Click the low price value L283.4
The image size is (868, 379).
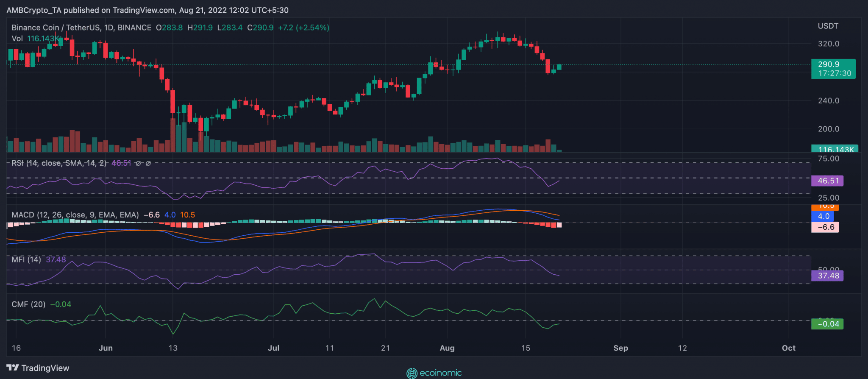click(230, 28)
